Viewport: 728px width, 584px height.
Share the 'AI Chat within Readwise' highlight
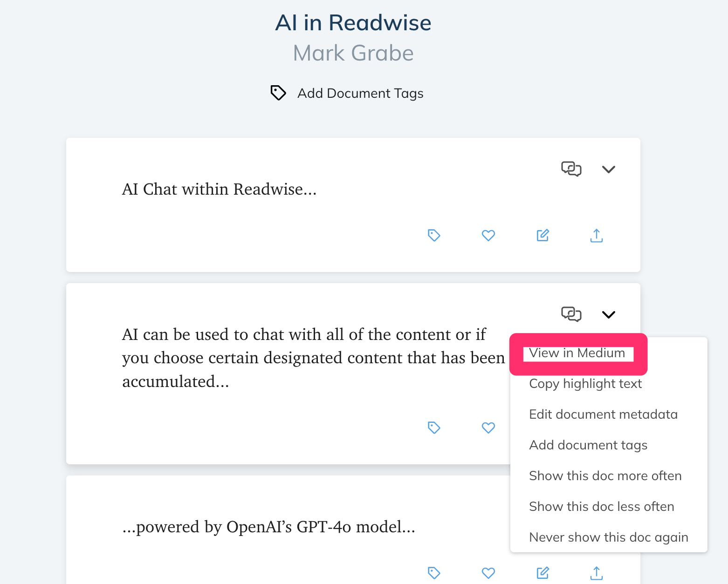coord(597,236)
